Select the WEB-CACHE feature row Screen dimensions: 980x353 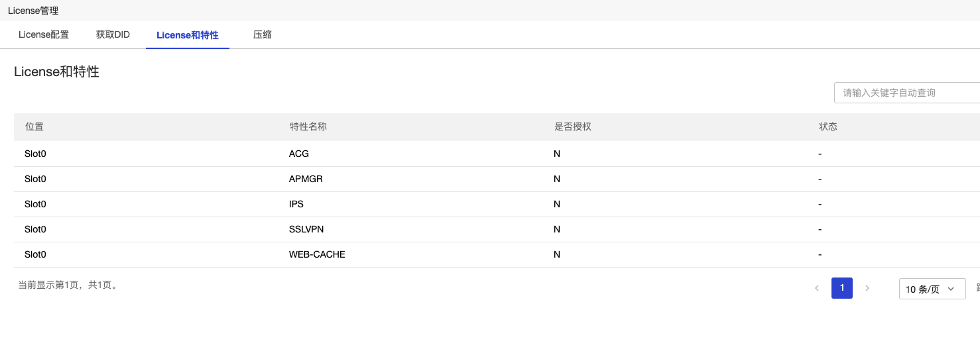tap(317, 254)
